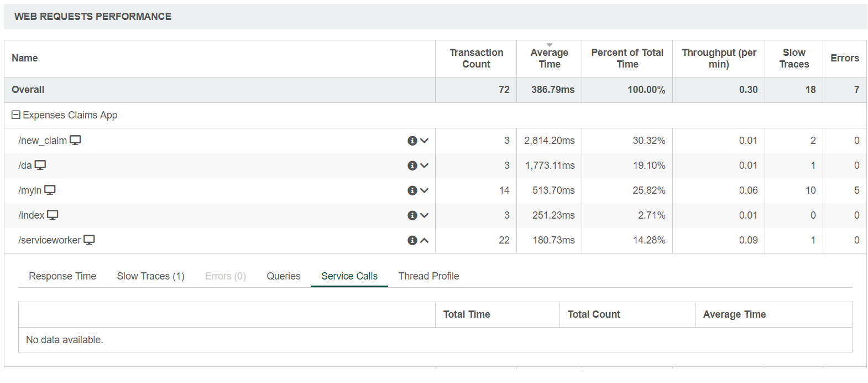868x383 pixels.
Task: Click the info icon for /serviceworker row
Action: point(412,240)
